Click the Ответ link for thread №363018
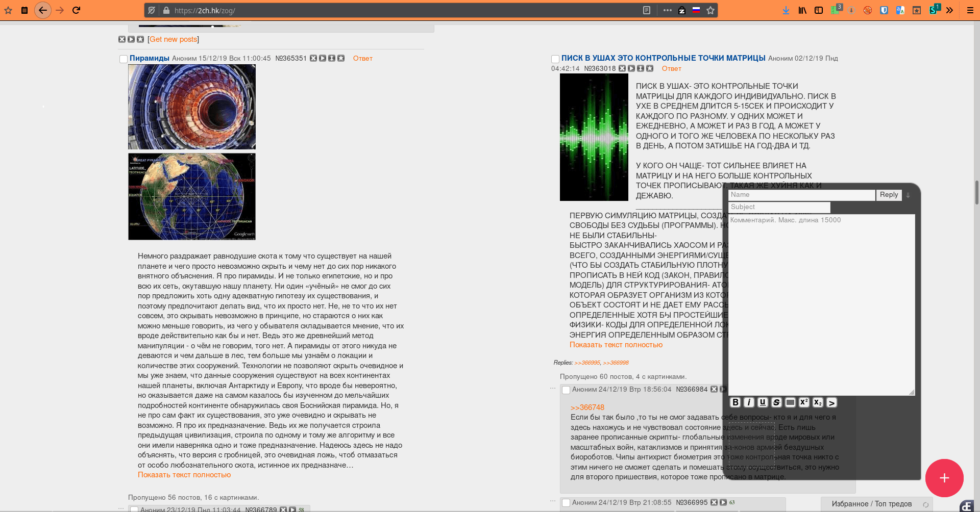The width and height of the screenshot is (980, 512). (x=672, y=68)
